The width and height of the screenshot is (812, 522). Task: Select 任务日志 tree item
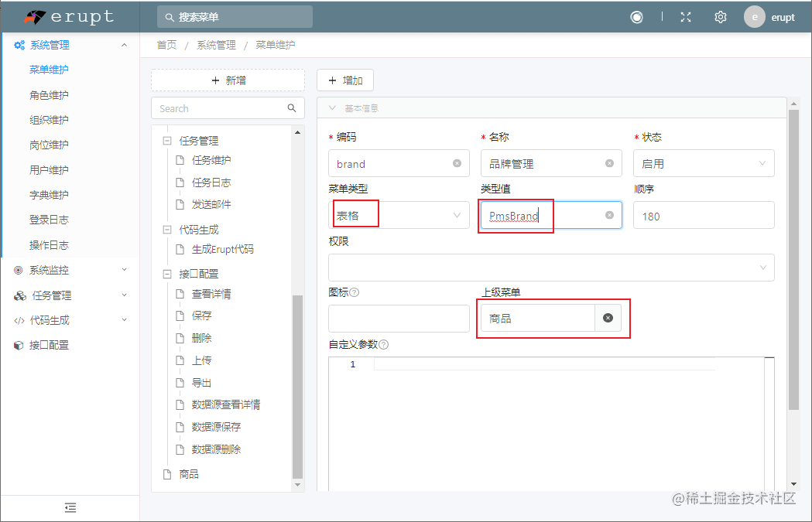click(211, 182)
